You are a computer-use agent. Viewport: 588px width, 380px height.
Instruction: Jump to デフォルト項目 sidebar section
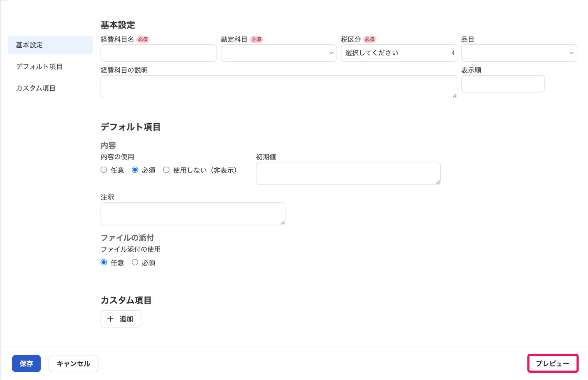point(39,67)
